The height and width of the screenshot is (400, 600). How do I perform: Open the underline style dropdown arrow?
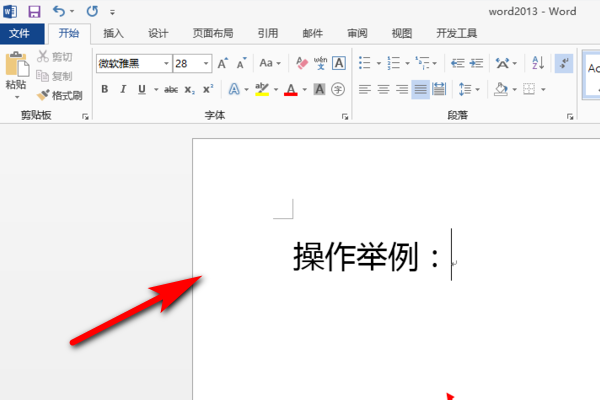coord(156,90)
